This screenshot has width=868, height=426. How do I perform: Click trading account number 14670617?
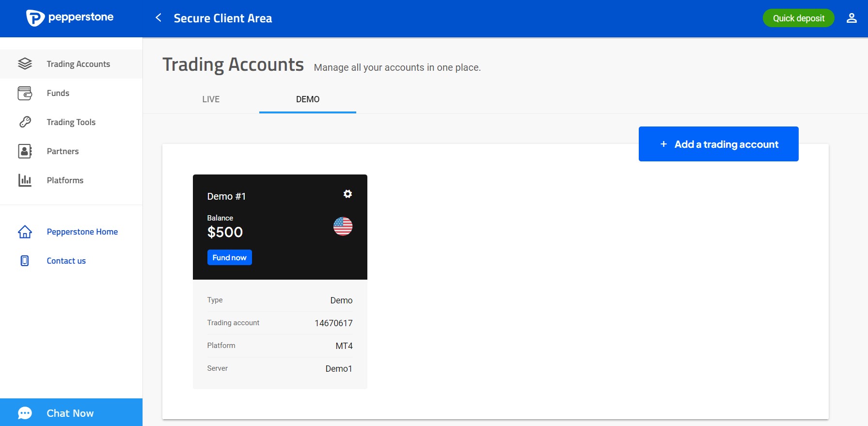click(x=333, y=323)
